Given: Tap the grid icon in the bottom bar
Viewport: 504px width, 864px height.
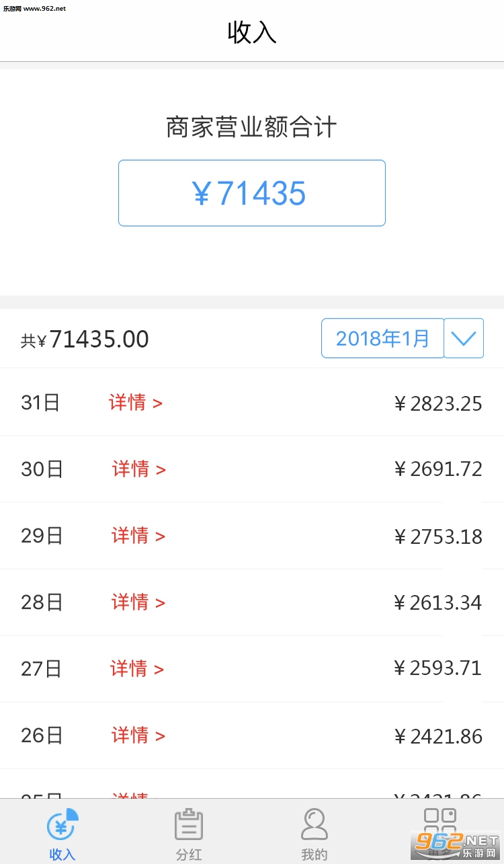Looking at the screenshot, I should point(440,822).
